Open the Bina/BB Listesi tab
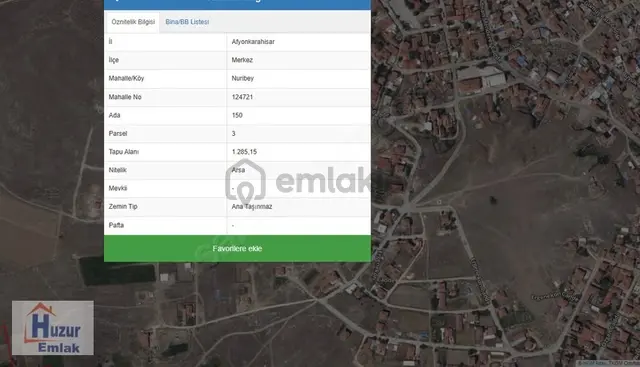This screenshot has width=640, height=367. coord(187,22)
